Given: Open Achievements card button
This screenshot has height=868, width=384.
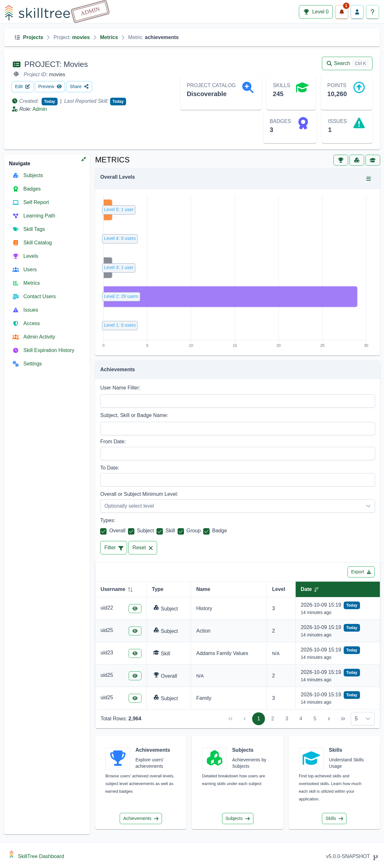Looking at the screenshot, I should (x=140, y=818).
